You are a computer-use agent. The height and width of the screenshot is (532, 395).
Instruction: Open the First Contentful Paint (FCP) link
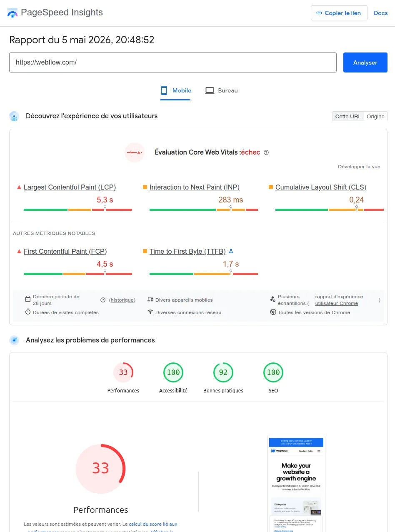(65, 252)
